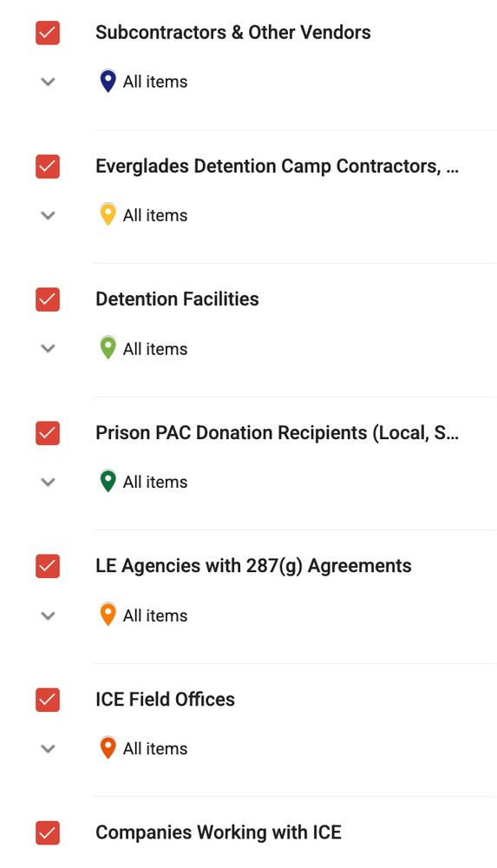Screen dimensions: 497x868
Task: Click the orange pin under LE Agencies with 287(g) Agreements
Action: (x=108, y=615)
